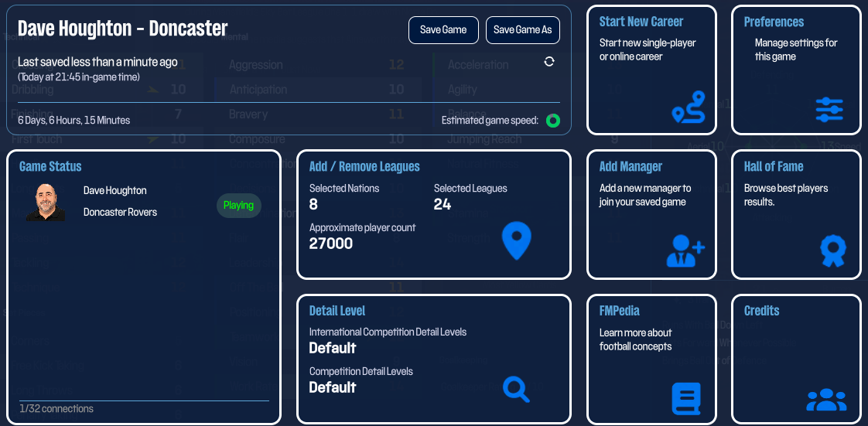Open the Start New Career route icon
The image size is (868, 426).
coord(688,107)
